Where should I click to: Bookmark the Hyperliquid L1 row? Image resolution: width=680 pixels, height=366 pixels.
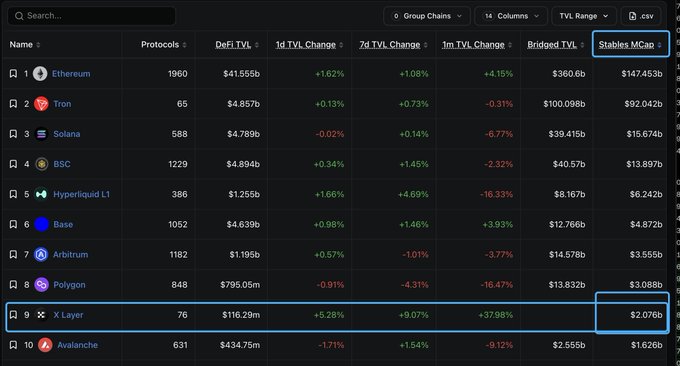pos(13,194)
